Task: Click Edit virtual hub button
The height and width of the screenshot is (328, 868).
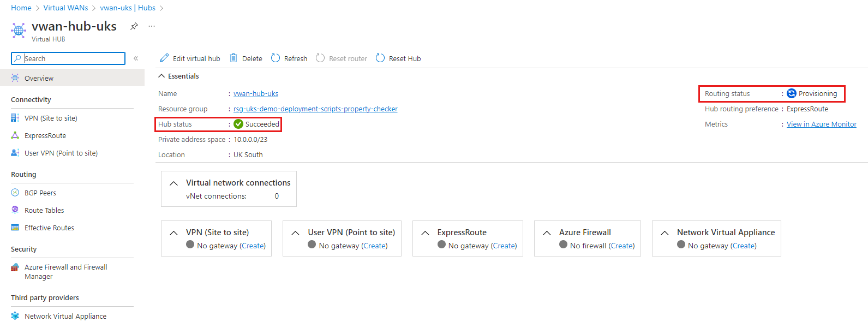Action: [190, 58]
